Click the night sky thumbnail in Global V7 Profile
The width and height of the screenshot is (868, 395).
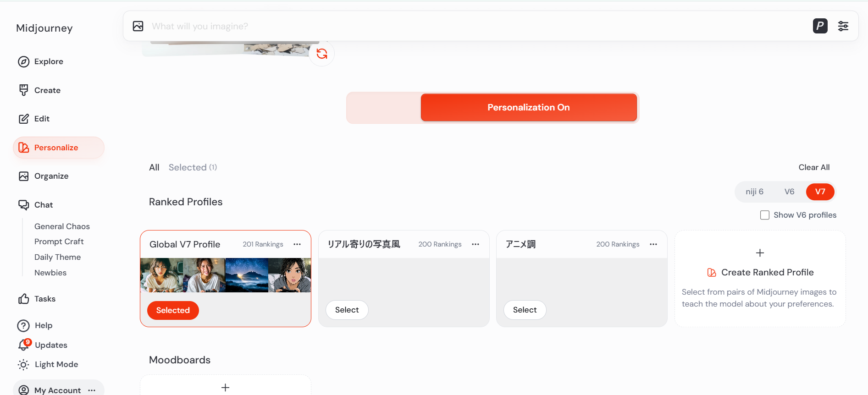(x=247, y=275)
